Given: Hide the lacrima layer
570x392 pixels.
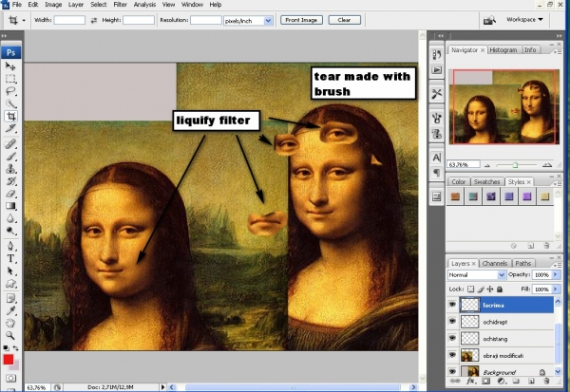Looking at the screenshot, I should point(452,305).
